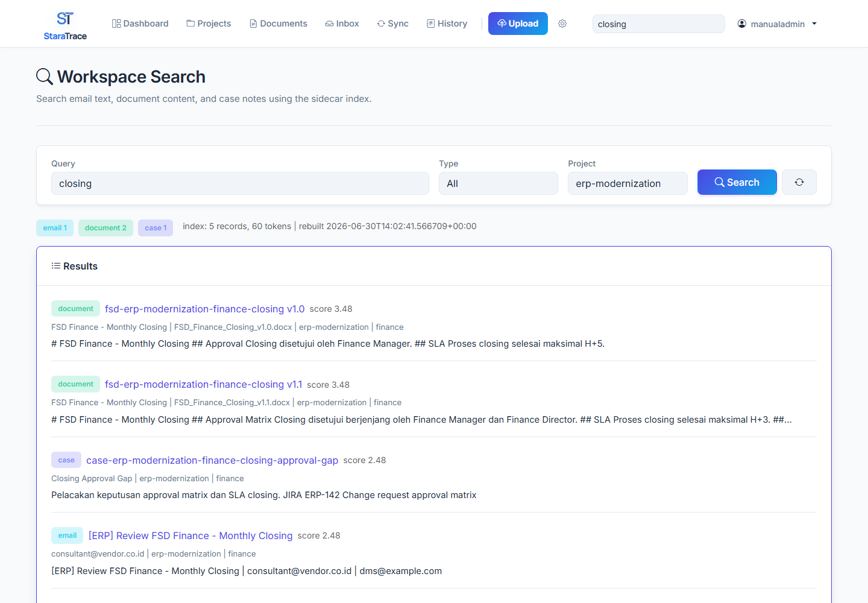Click the email tag on ERP Review result
The width and height of the screenshot is (868, 603).
68,535
